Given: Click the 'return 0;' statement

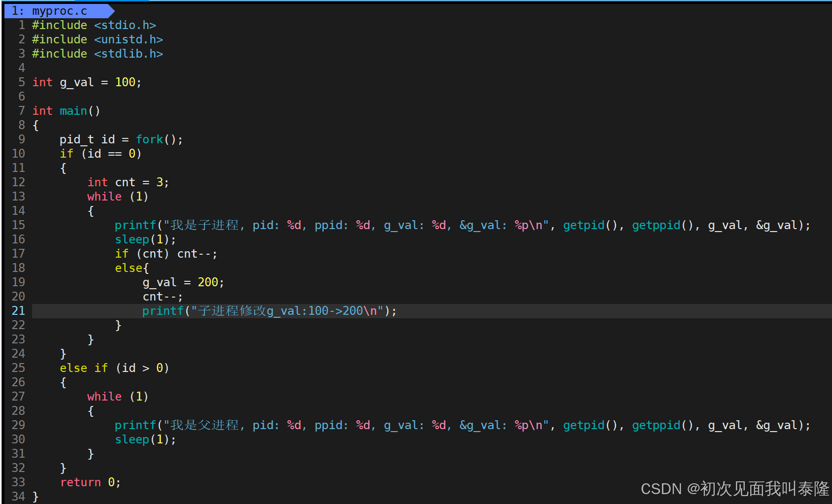Looking at the screenshot, I should point(90,482).
